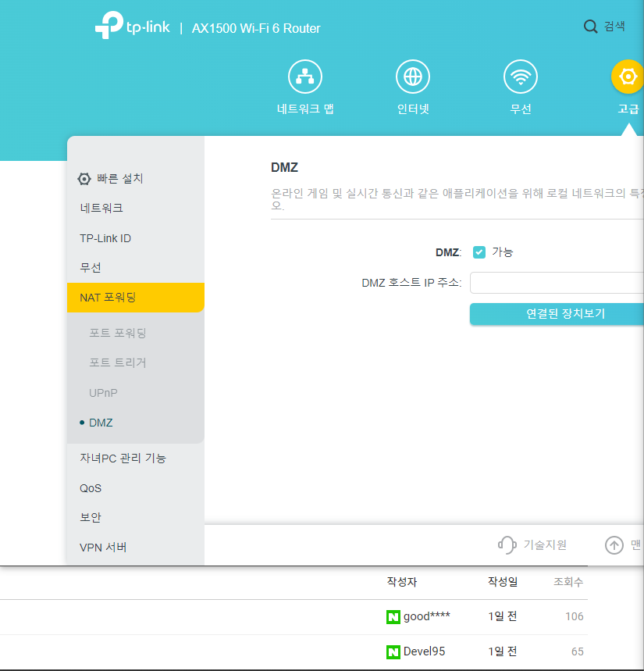This screenshot has width=644, height=671.
Task: Click the Advanced (고급) gear icon
Action: [627, 77]
